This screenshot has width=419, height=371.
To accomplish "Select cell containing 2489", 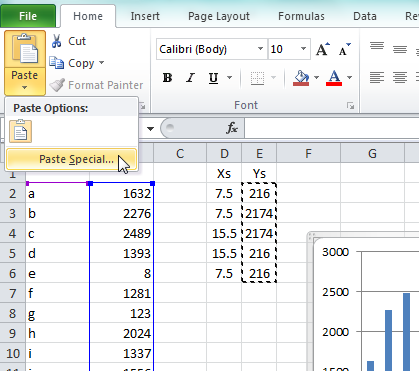I will (122, 233).
